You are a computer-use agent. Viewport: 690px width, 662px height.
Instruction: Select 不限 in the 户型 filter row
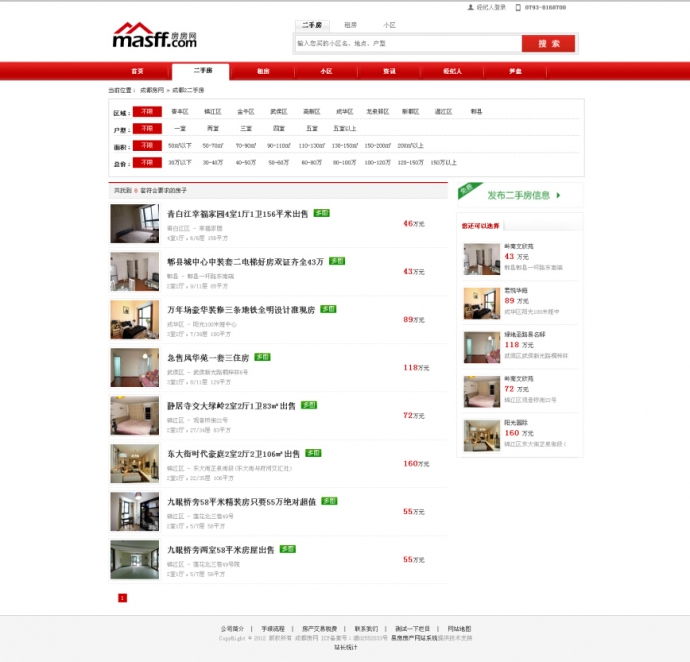(x=147, y=129)
